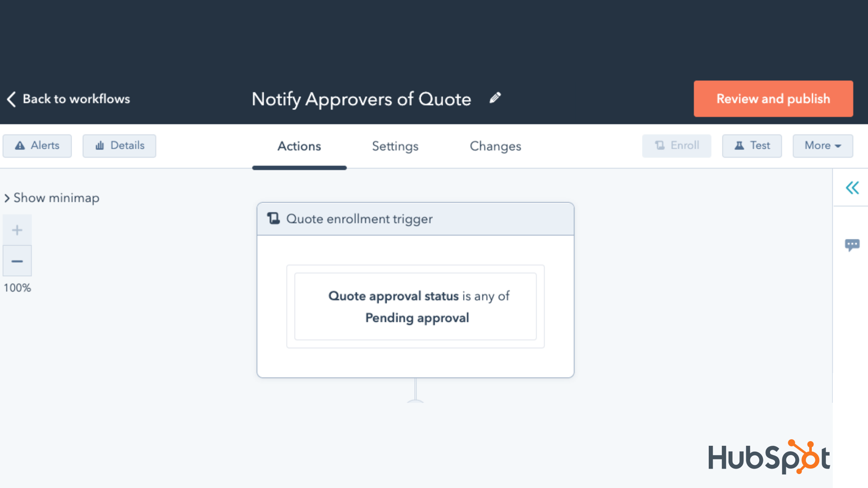Zoom out using the minus control
The image size is (868, 488).
[17, 260]
